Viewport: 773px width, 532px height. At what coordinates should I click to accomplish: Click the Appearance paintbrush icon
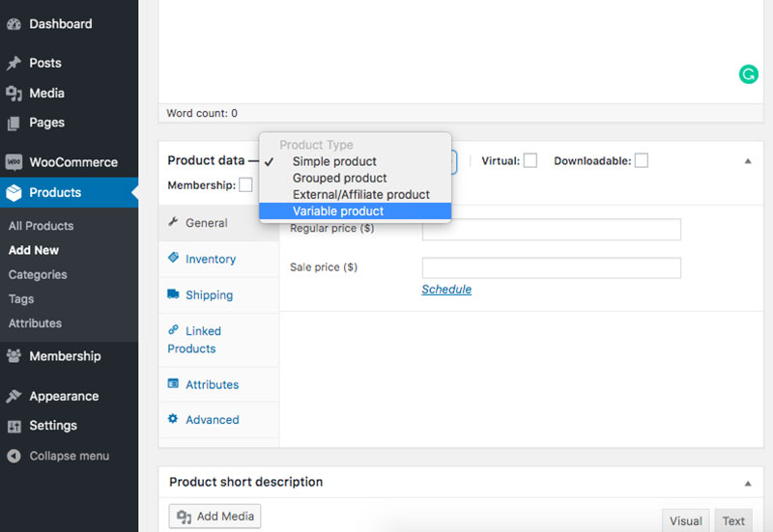tap(14, 396)
